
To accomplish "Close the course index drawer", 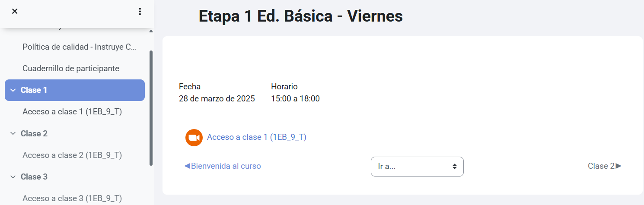I will click(x=15, y=11).
